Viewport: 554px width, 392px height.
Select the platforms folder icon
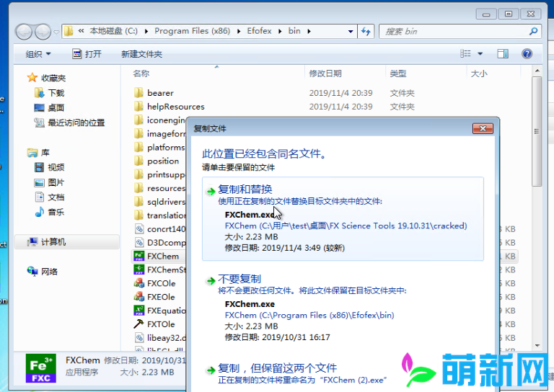[x=138, y=147]
